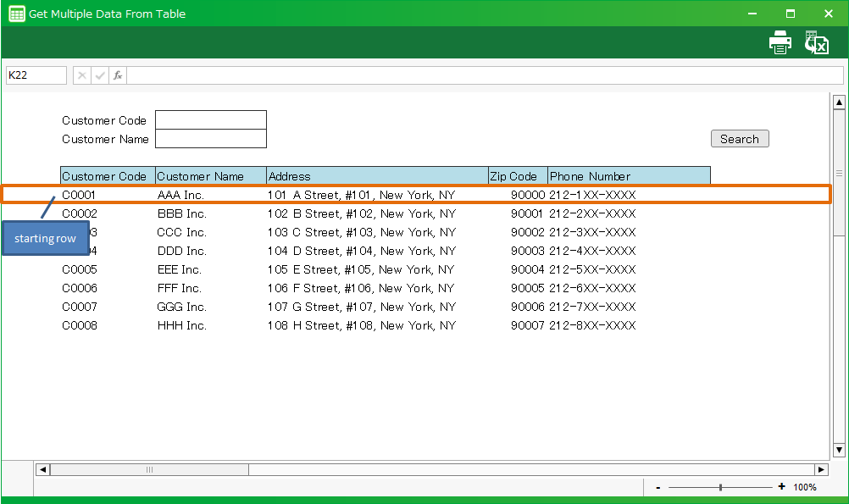Click the vertical scrollbar down arrow
Viewport: 849px width, 504px height.
coord(839,449)
